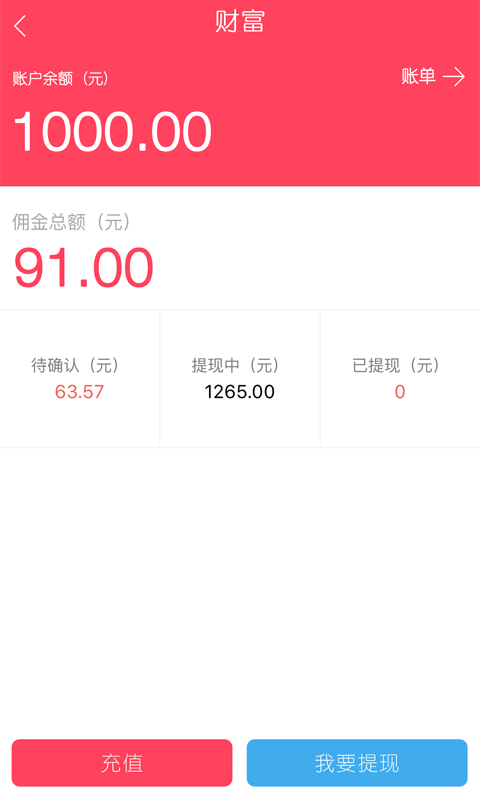Screen dimensions: 480x800
Task: Open the 账单 bill link
Action: point(418,77)
